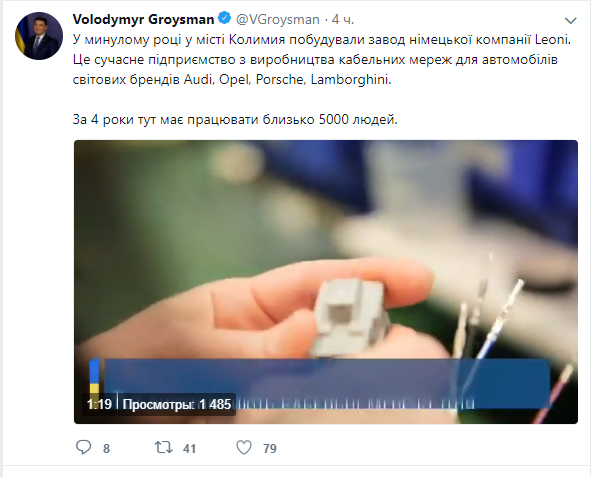Click the blue caption banner in the video

(327, 384)
